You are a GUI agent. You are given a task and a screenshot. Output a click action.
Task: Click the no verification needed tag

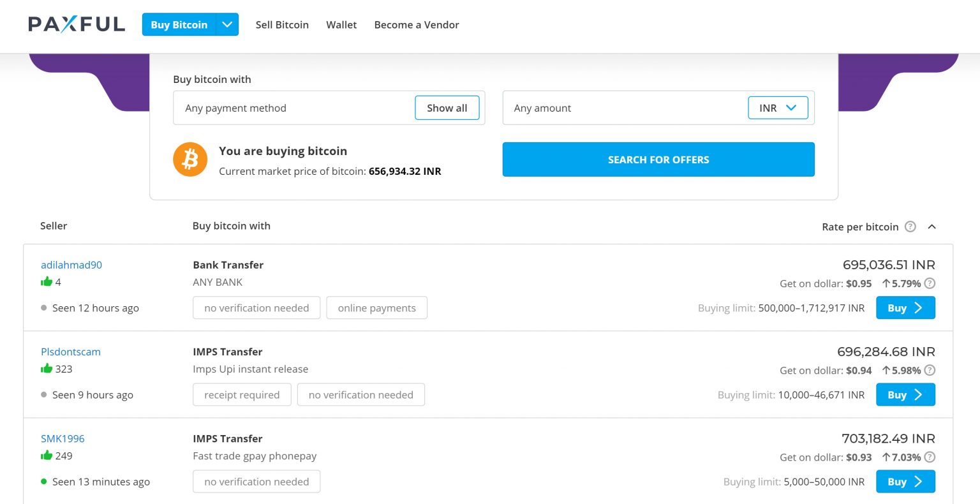(256, 308)
